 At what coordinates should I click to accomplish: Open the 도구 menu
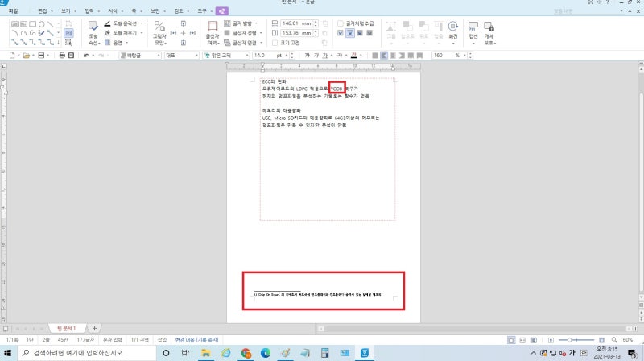pyautogui.click(x=202, y=11)
